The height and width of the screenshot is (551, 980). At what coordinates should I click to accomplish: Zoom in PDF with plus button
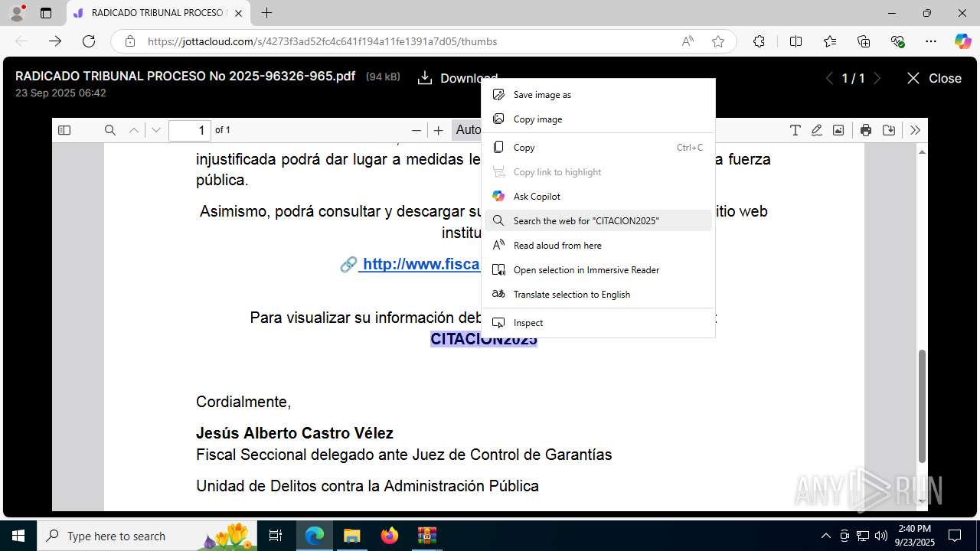(x=438, y=130)
